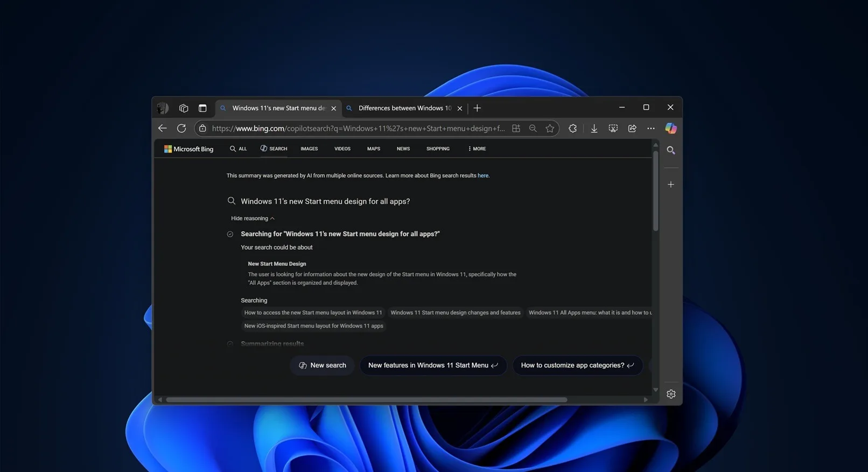Go back with the back arrow
Screen dimensions: 868x472
point(162,128)
